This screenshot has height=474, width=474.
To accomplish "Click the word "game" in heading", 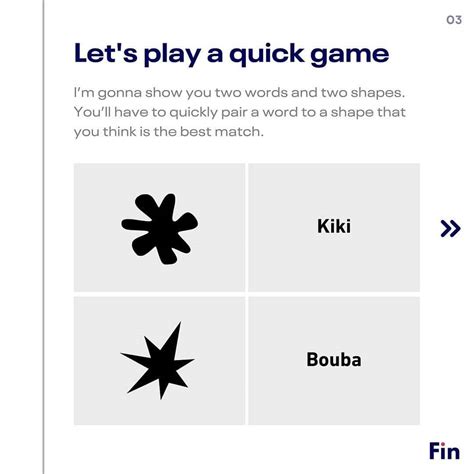I will (350, 56).
